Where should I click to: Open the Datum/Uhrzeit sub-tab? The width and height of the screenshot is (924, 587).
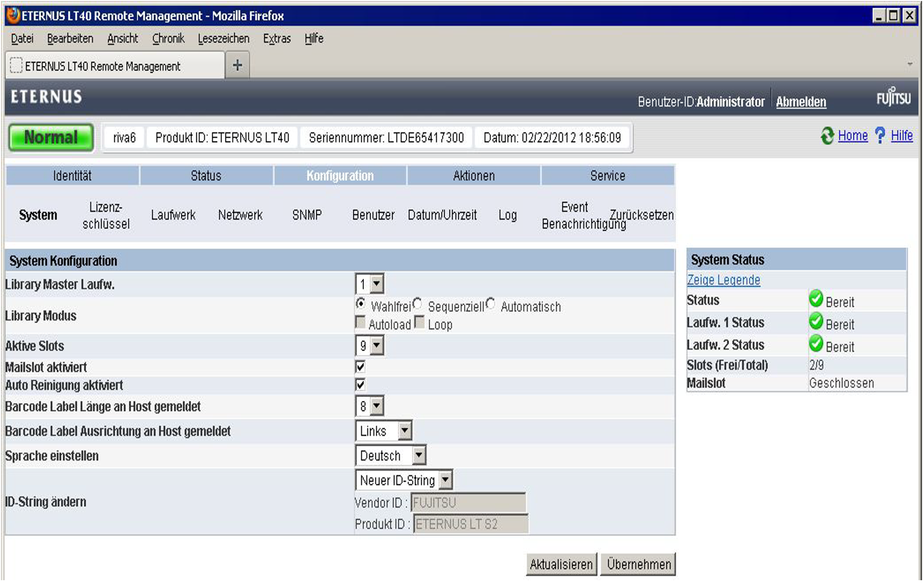pos(442,215)
